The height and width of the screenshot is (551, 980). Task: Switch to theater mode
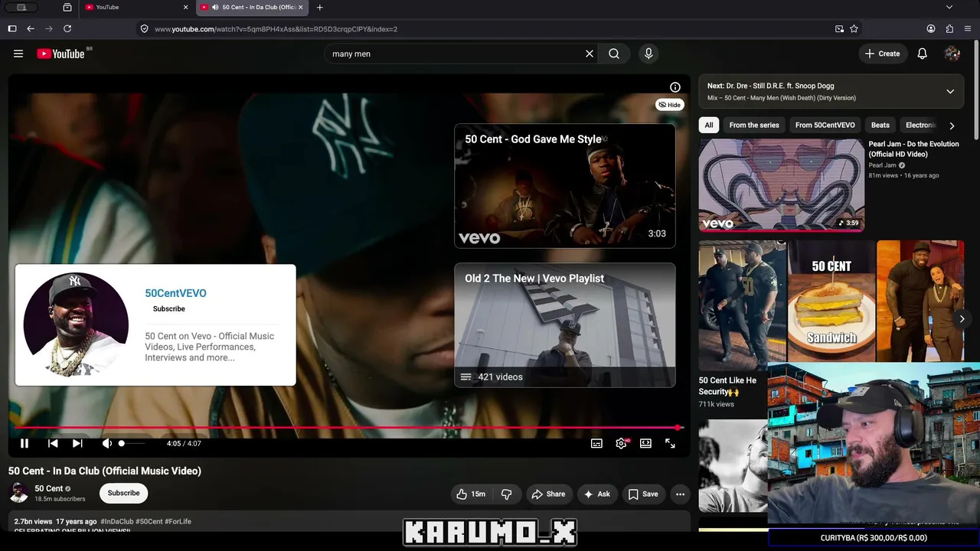tap(645, 443)
